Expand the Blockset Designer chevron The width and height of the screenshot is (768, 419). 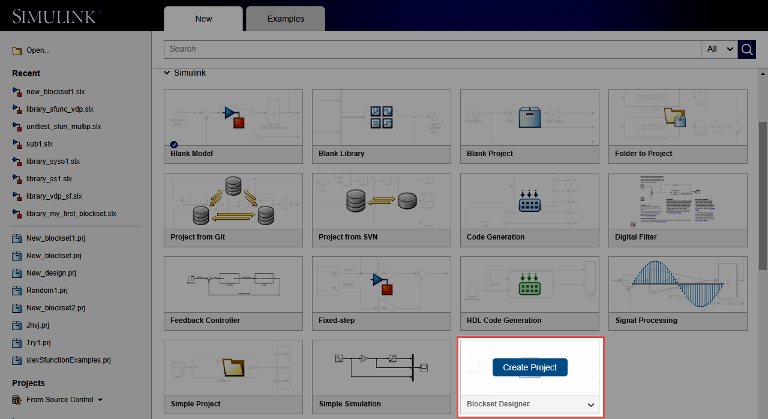tap(591, 405)
